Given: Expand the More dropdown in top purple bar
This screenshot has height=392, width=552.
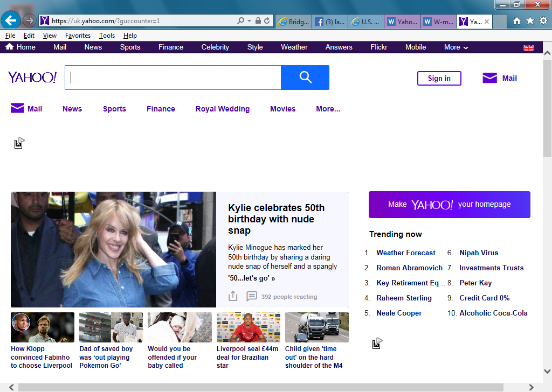Looking at the screenshot, I should pyautogui.click(x=456, y=47).
